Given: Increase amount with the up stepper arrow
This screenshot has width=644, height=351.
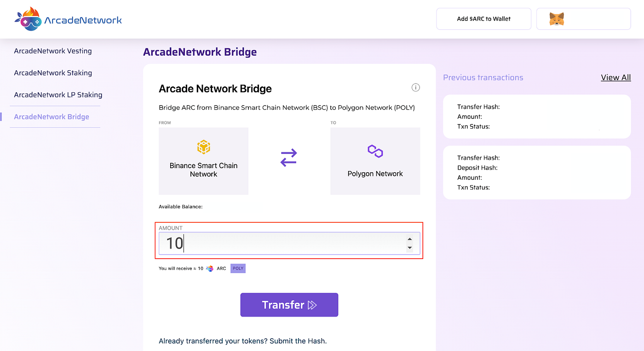Looking at the screenshot, I should click(409, 239).
